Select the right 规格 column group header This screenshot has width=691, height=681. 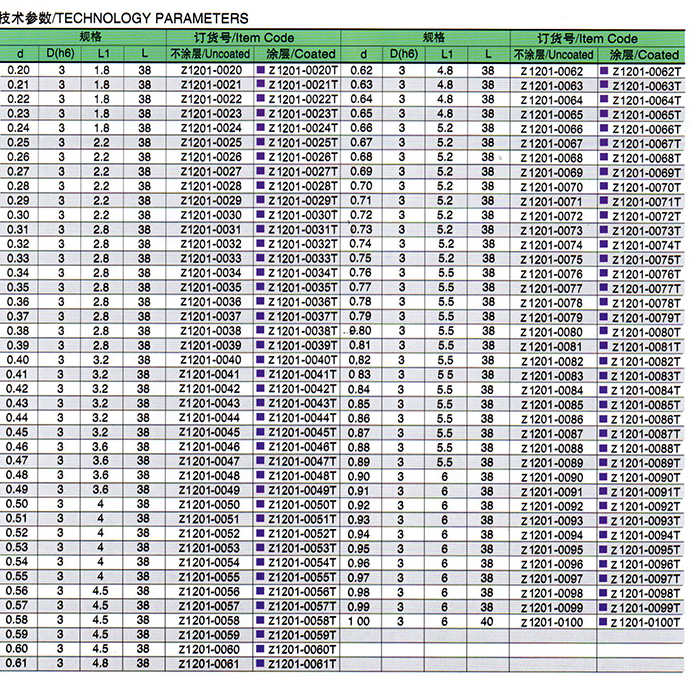[433, 38]
